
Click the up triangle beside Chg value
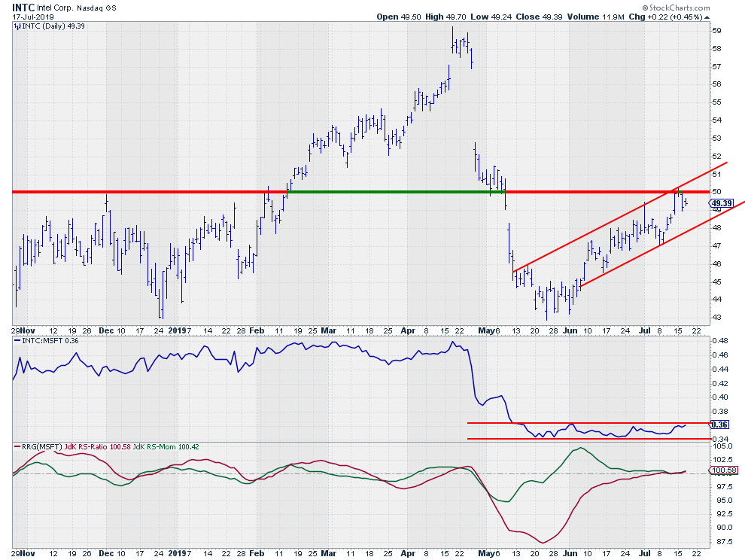(x=707, y=17)
